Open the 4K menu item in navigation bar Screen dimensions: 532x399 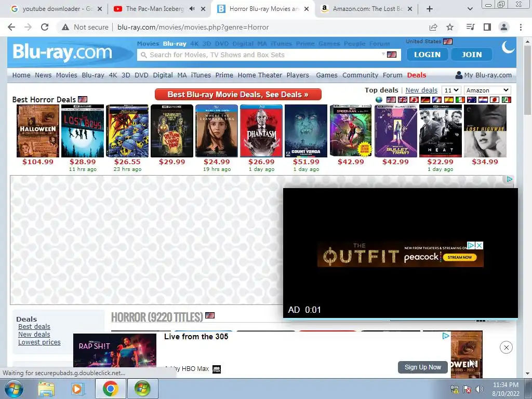coord(113,75)
